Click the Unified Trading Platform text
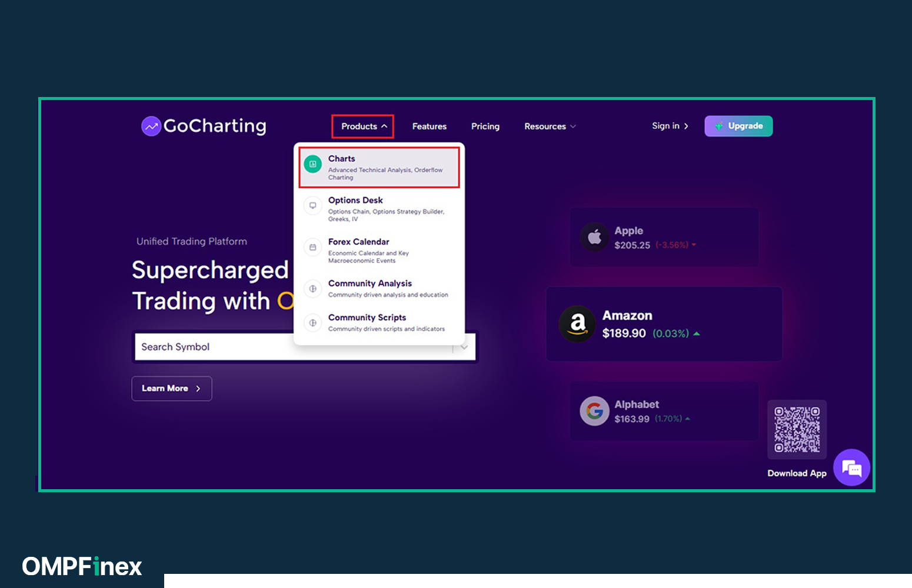This screenshot has height=588, width=912. (192, 242)
